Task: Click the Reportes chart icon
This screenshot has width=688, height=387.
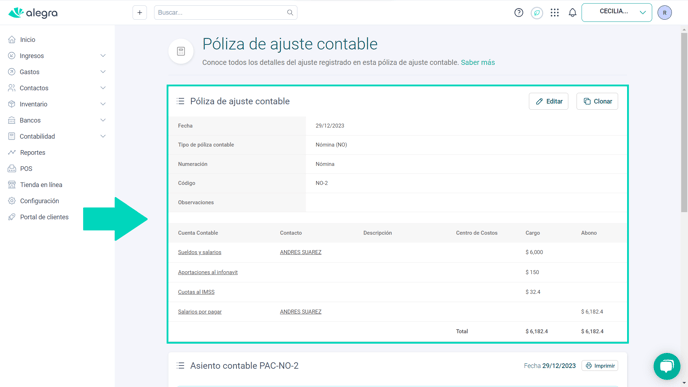Action: 12,152
